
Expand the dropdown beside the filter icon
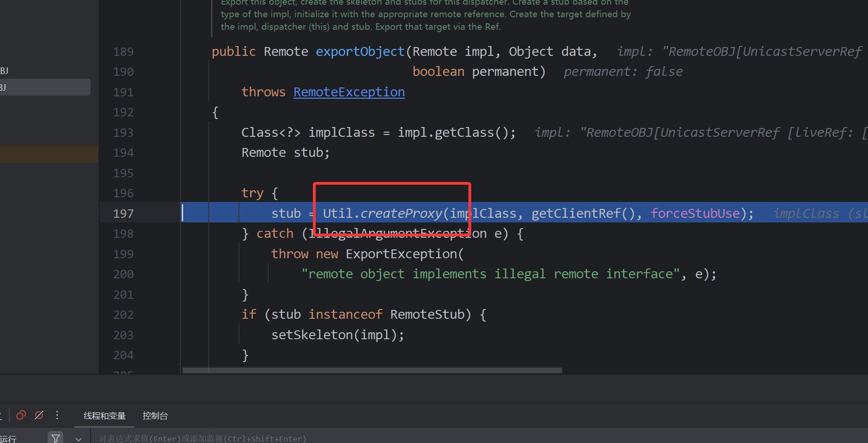[78, 439]
